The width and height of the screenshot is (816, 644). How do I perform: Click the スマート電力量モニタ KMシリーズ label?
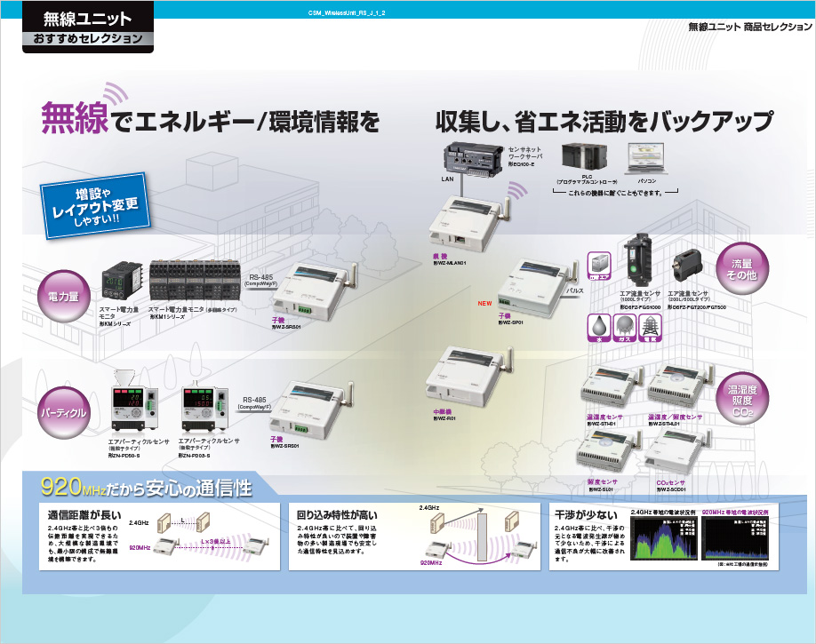118,316
